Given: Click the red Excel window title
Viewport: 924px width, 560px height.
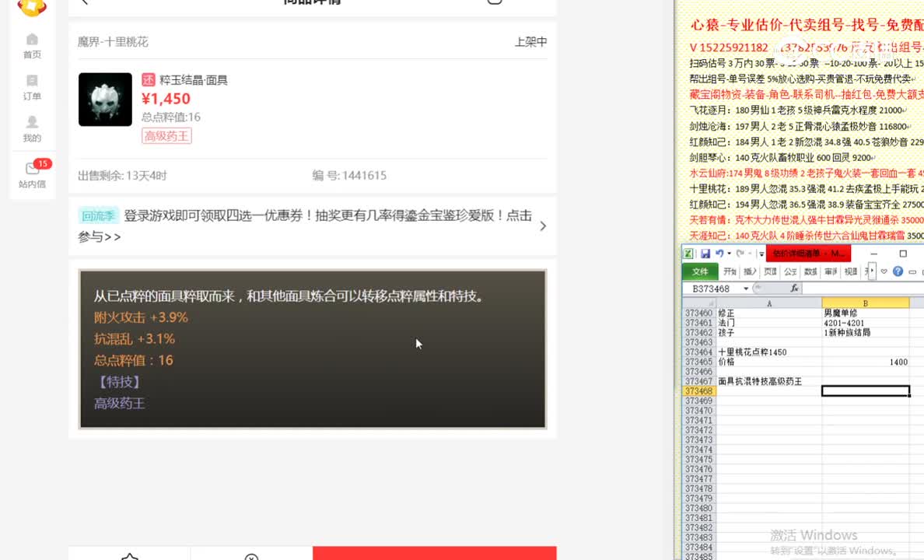Looking at the screenshot, I should pyautogui.click(x=808, y=254).
